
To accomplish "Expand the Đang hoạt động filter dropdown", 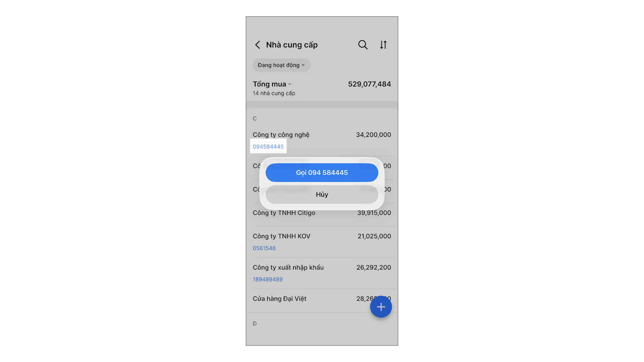I will click(282, 65).
